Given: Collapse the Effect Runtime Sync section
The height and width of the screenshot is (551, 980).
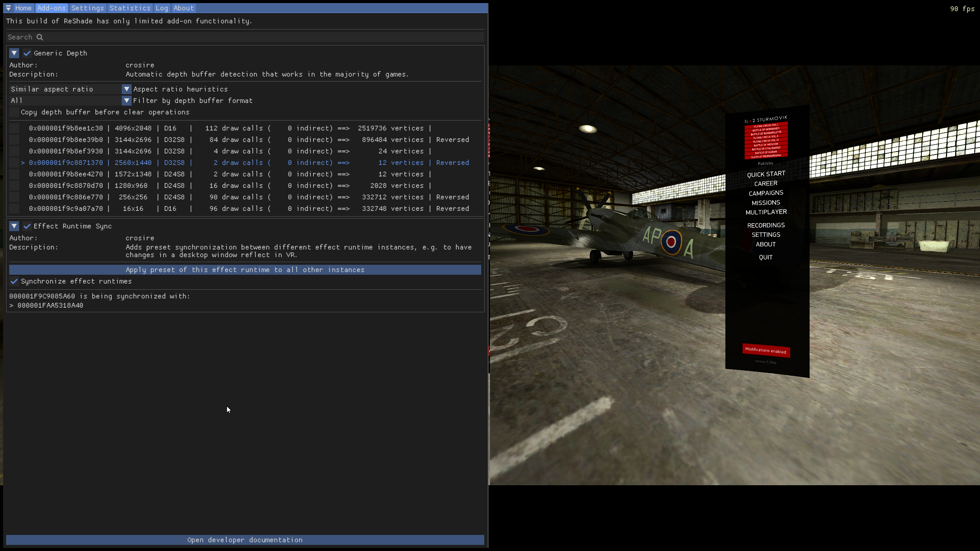Looking at the screenshot, I should point(14,226).
